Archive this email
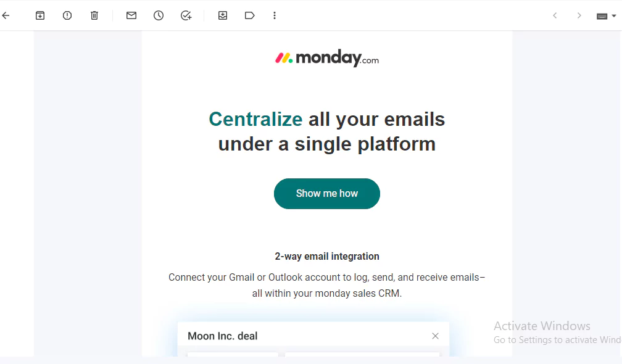Screen dimensions: 622x364 (x=40, y=15)
